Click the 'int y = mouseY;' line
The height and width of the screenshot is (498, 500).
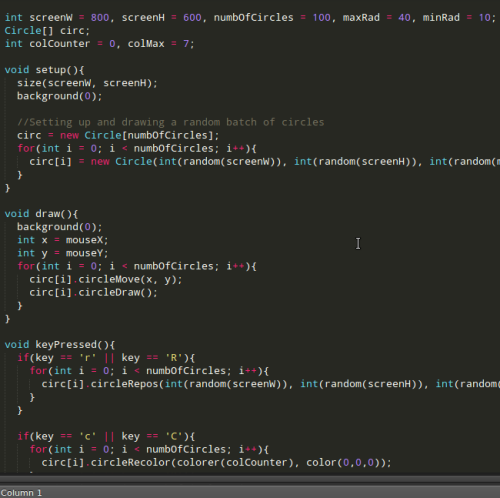[63, 253]
